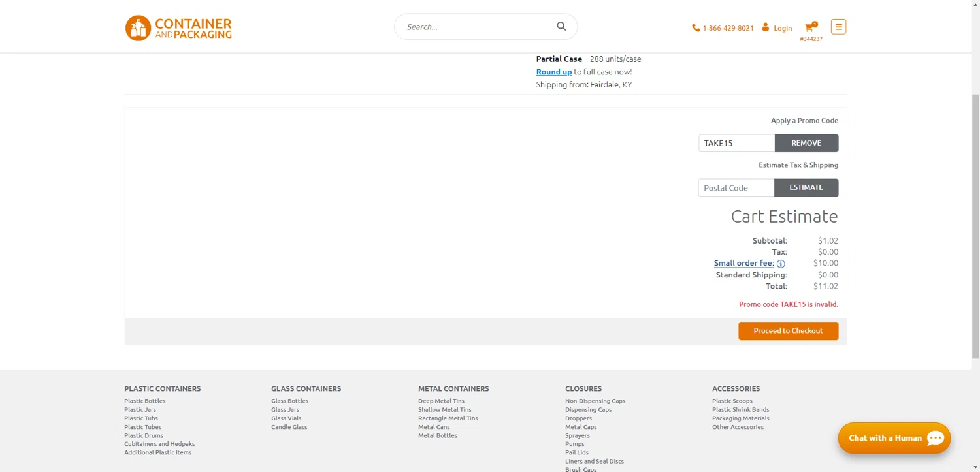Open Glass Bottles footer link

(290, 401)
